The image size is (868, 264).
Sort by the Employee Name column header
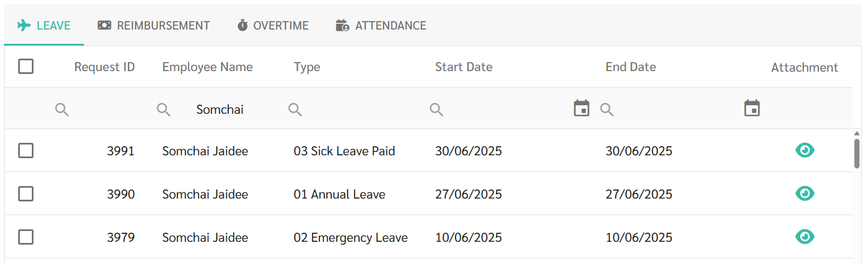tap(207, 67)
